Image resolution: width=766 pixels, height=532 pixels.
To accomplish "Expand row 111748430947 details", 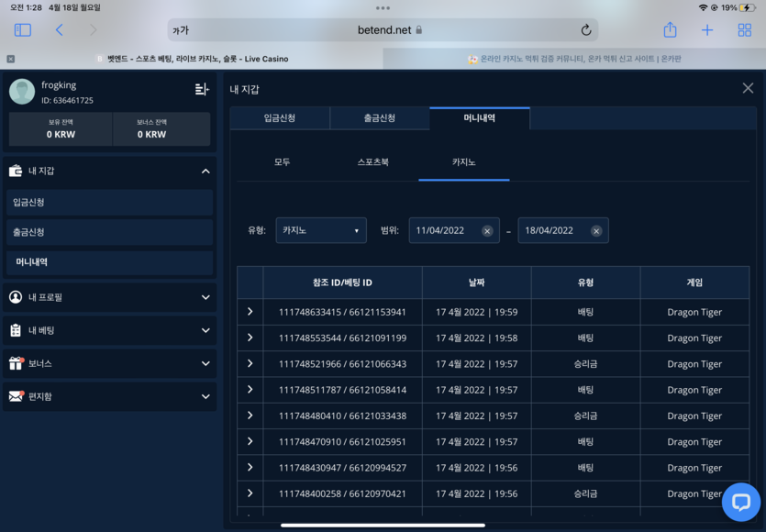I will (x=250, y=467).
